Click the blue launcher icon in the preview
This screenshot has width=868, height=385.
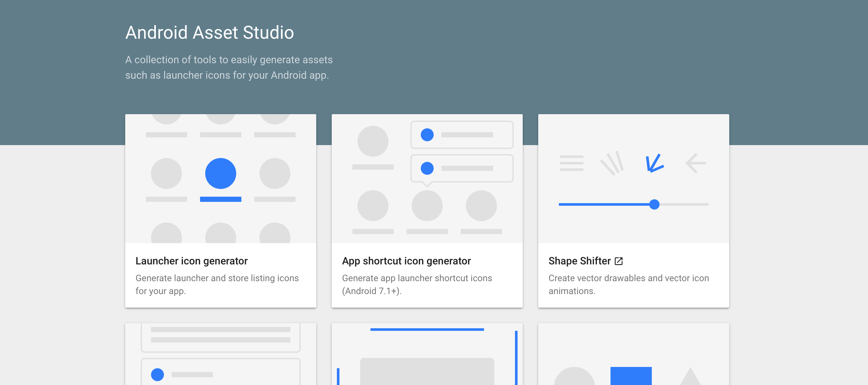tap(221, 173)
